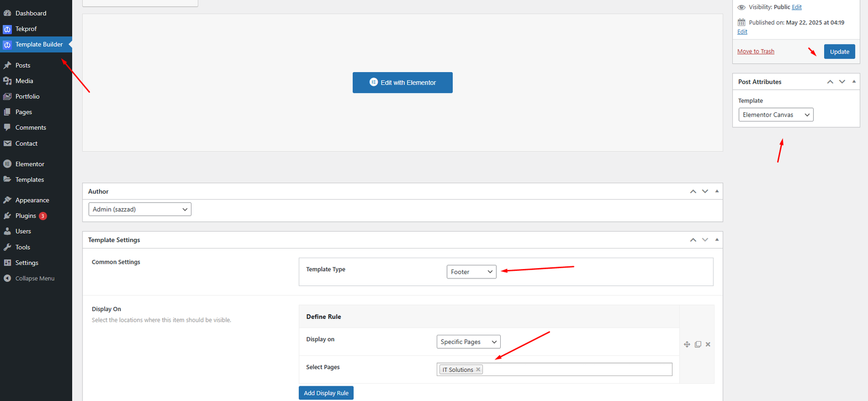Choose a different Author from dropdown
868x401 pixels.
click(x=139, y=209)
